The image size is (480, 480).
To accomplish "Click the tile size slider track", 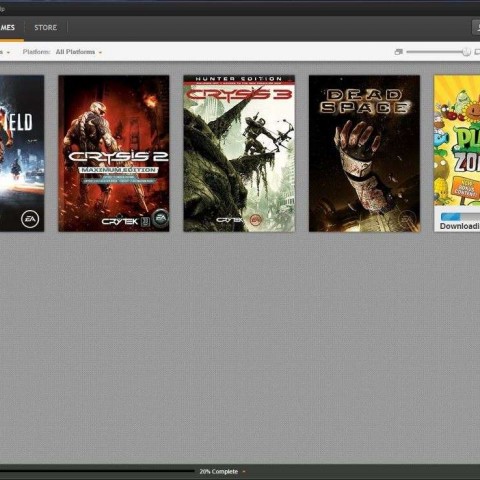I will (436, 52).
